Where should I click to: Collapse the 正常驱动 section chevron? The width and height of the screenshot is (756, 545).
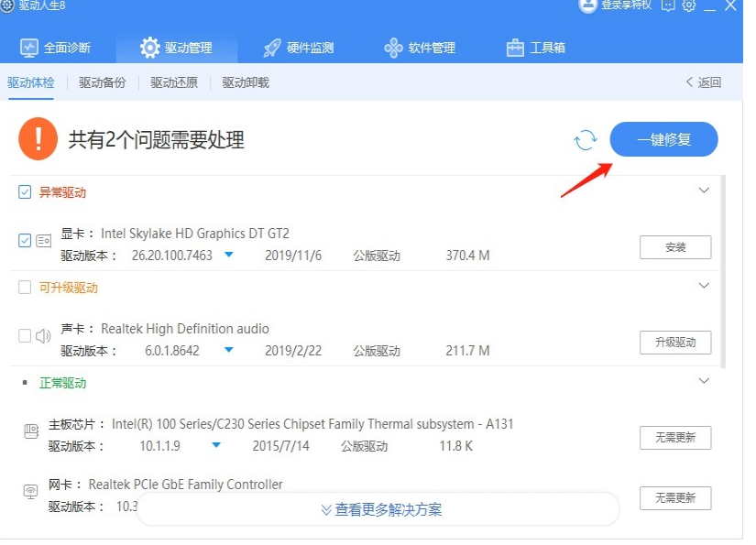click(704, 381)
